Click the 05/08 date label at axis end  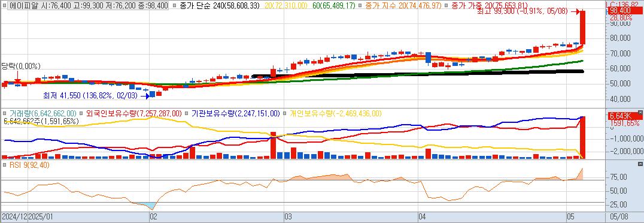[x=619, y=216]
